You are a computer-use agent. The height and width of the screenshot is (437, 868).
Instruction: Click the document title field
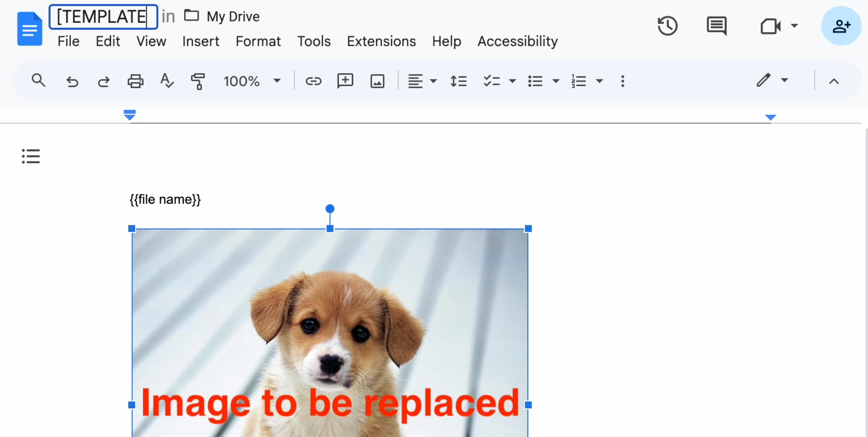point(103,17)
